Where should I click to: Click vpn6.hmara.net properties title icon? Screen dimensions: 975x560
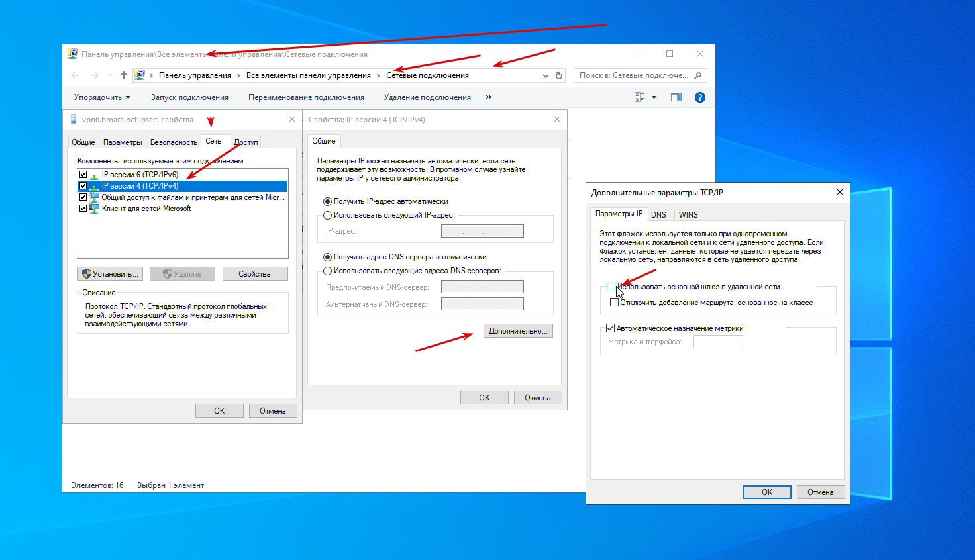pyautogui.click(x=74, y=120)
